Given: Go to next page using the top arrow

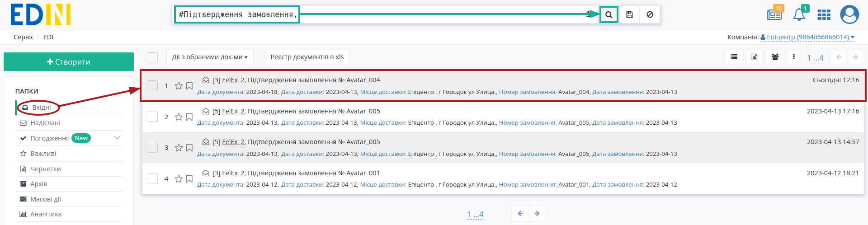Looking at the screenshot, I should pyautogui.click(x=855, y=57).
